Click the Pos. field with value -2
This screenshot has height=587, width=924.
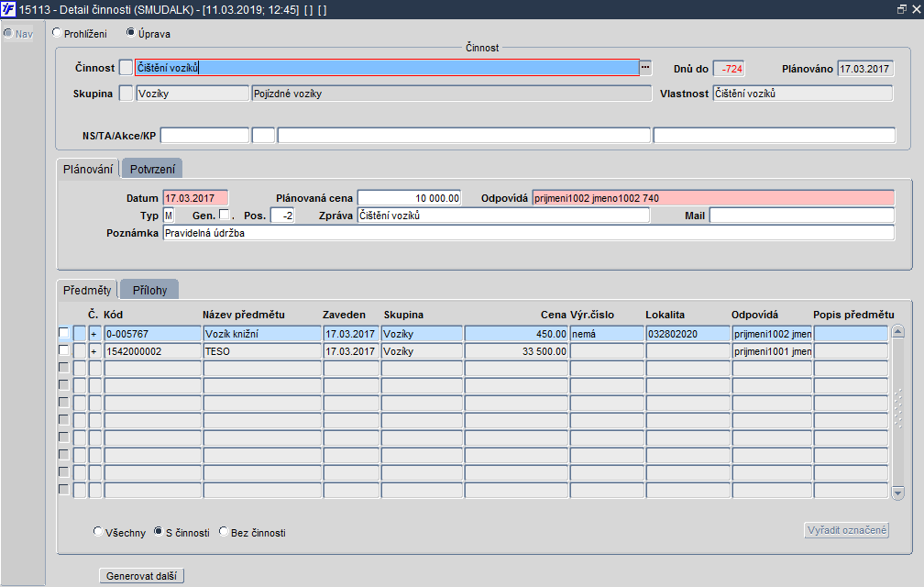pos(282,216)
